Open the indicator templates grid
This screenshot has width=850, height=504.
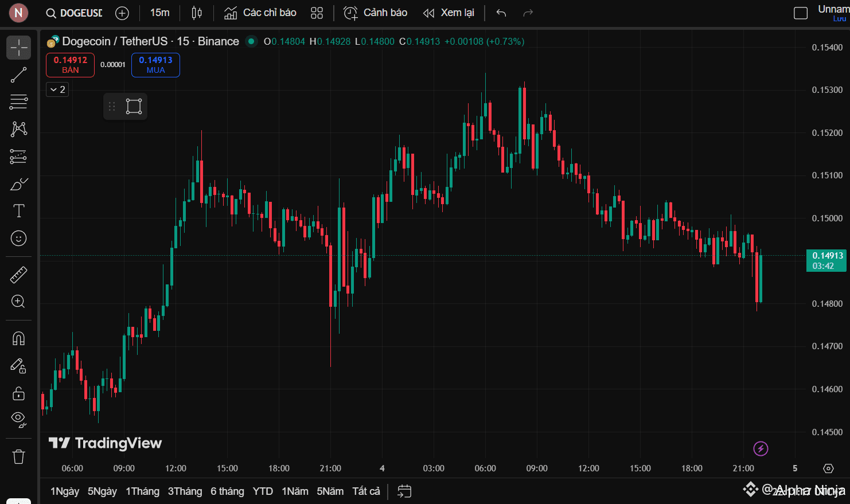317,13
